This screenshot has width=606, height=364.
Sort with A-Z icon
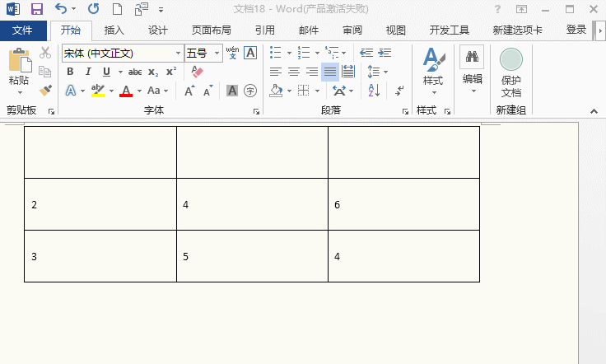pyautogui.click(x=374, y=91)
